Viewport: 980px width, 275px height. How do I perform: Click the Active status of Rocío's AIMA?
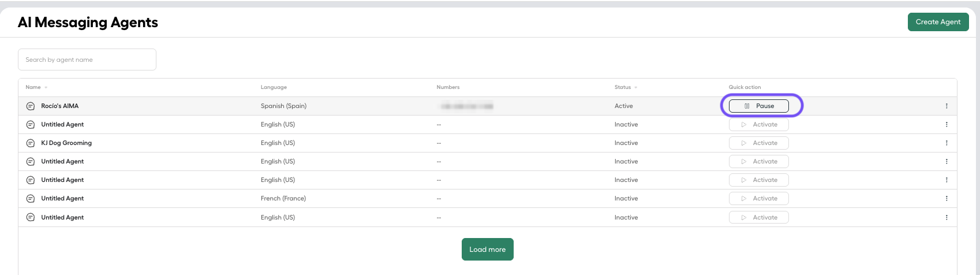(623, 106)
